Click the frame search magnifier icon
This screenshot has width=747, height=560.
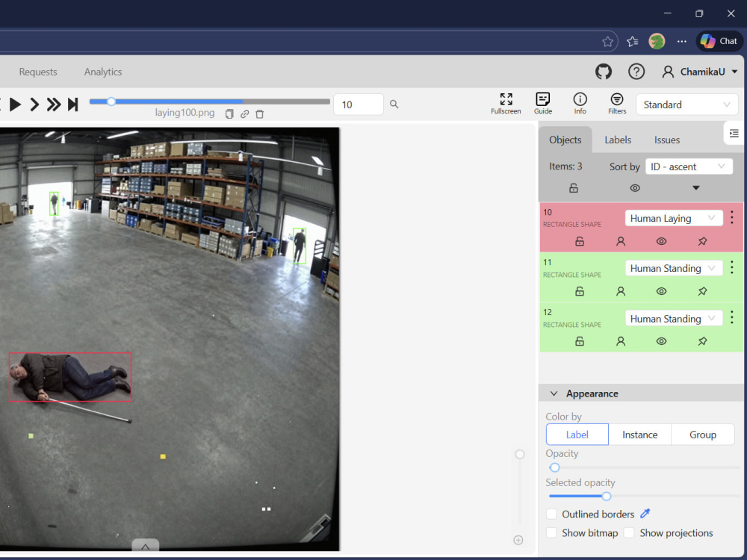(394, 104)
